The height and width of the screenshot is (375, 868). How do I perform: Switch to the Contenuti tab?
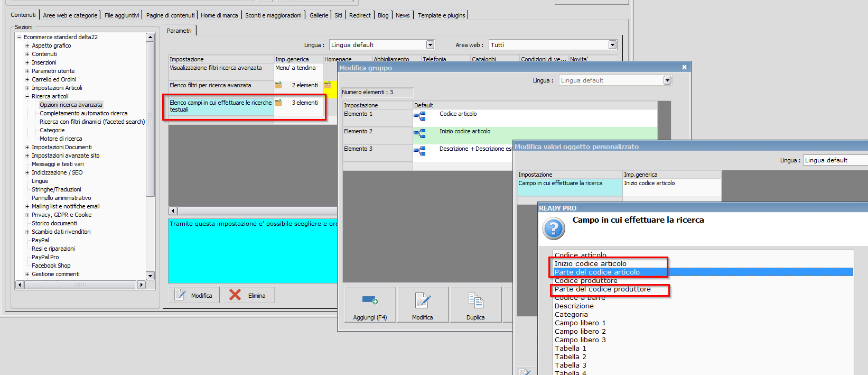click(x=23, y=15)
